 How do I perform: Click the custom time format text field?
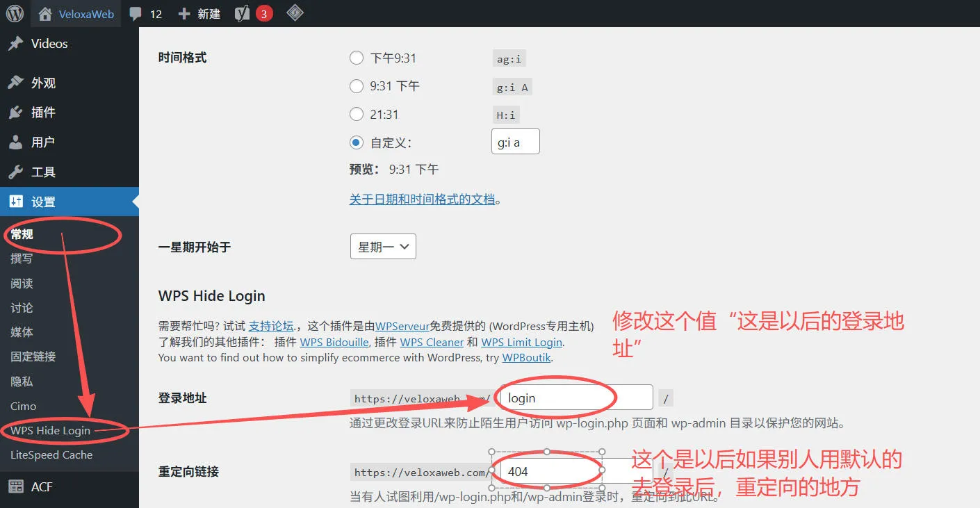tap(515, 142)
